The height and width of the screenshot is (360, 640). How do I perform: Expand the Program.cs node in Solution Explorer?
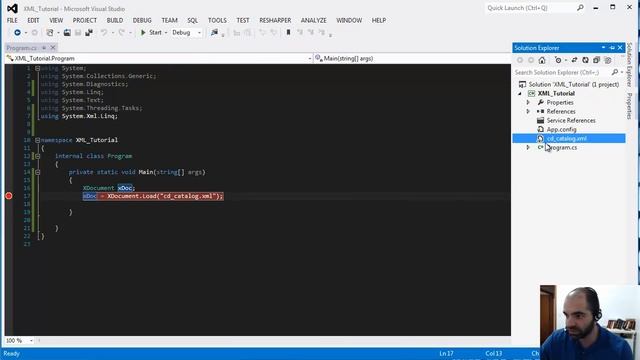point(528,147)
